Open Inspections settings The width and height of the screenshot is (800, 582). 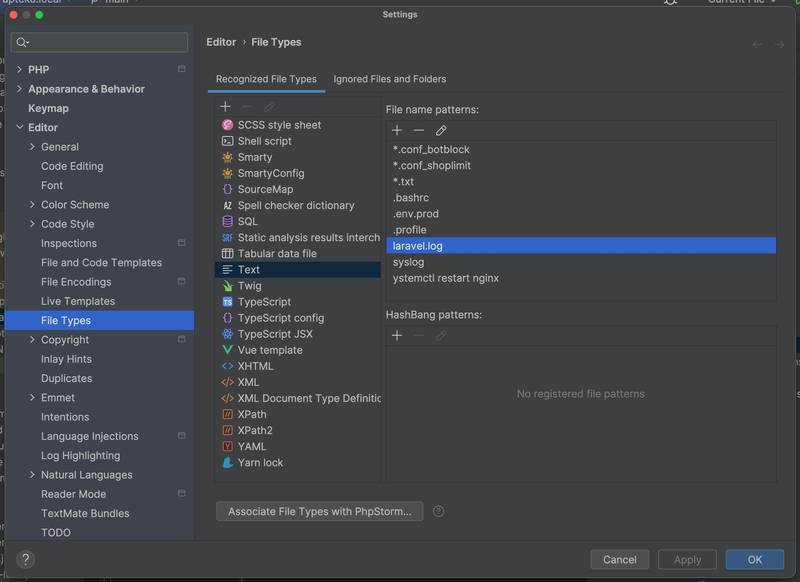(69, 243)
